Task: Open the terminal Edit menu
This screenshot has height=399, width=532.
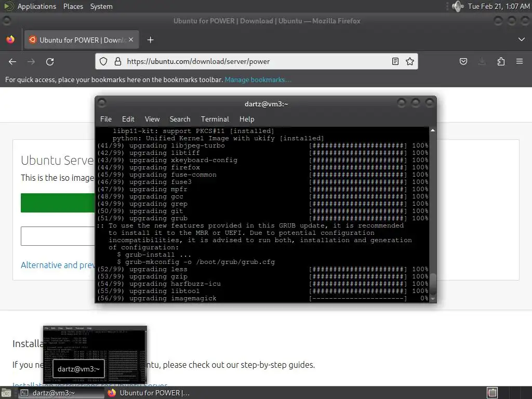Action: tap(128, 119)
